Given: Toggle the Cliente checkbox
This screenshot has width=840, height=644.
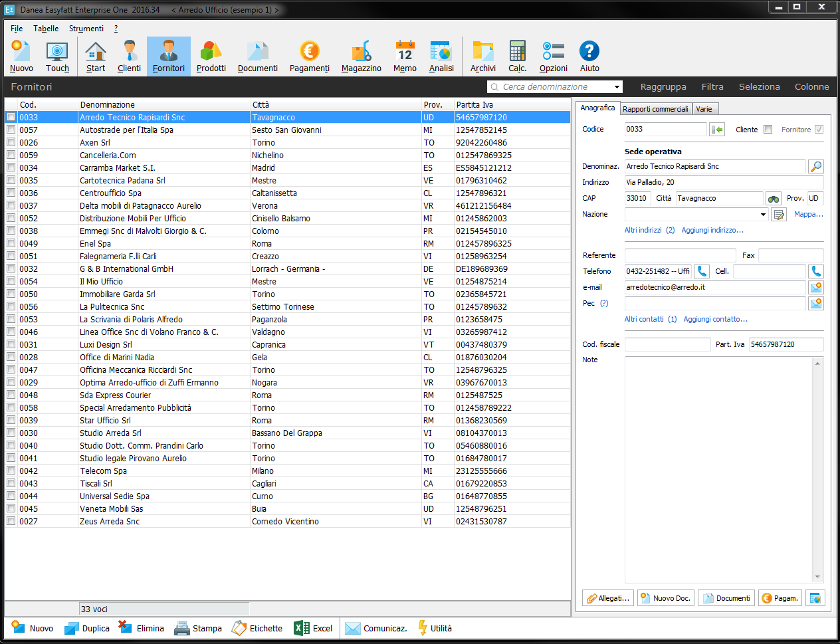Looking at the screenshot, I should click(x=768, y=130).
